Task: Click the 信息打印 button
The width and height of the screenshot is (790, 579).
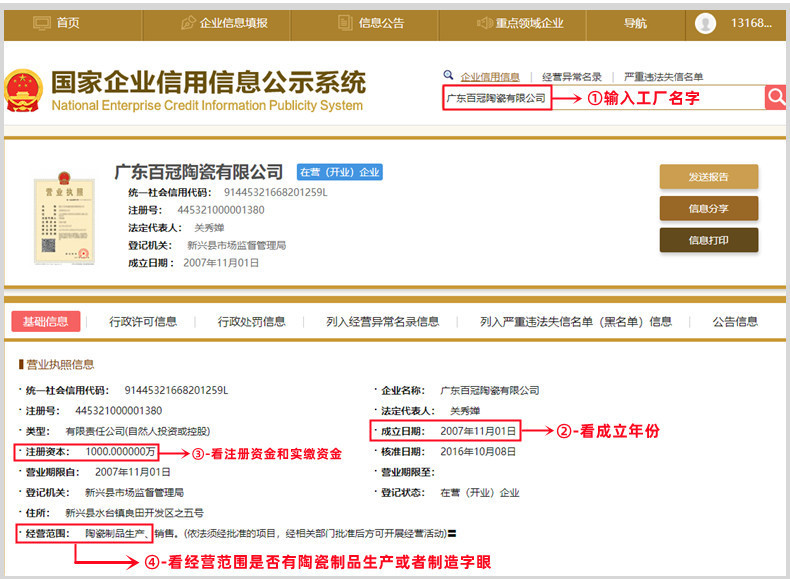Action: (x=709, y=240)
